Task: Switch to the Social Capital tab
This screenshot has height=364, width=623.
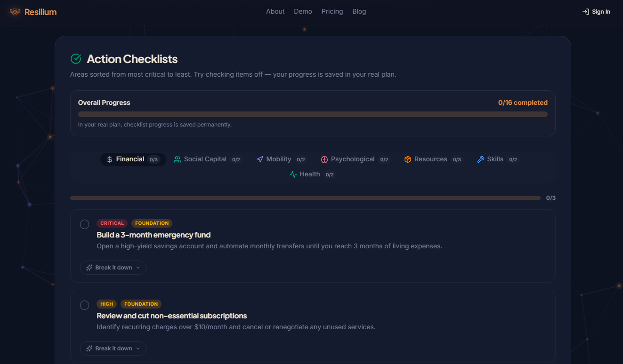Action: point(208,159)
